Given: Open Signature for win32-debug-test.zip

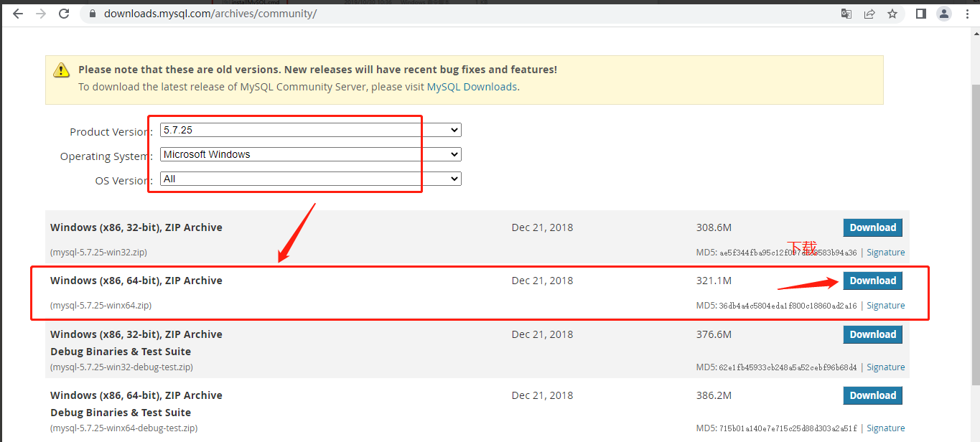Looking at the screenshot, I should (885, 367).
